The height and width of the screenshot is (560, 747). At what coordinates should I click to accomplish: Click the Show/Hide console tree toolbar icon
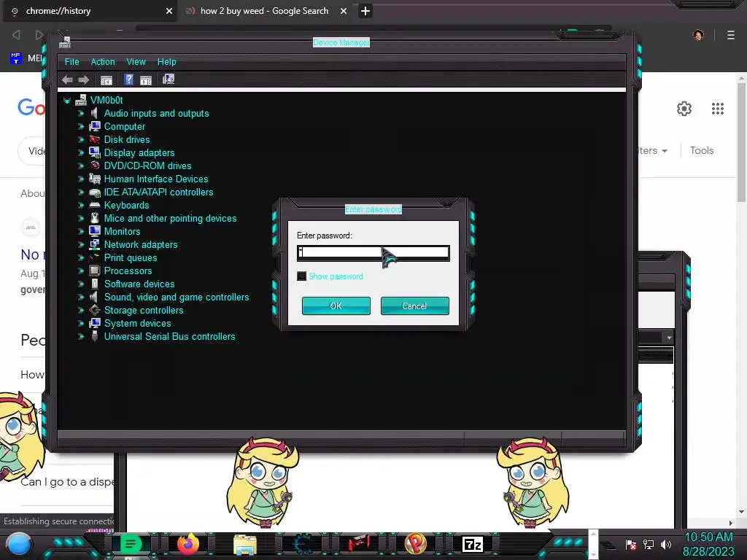(107, 80)
